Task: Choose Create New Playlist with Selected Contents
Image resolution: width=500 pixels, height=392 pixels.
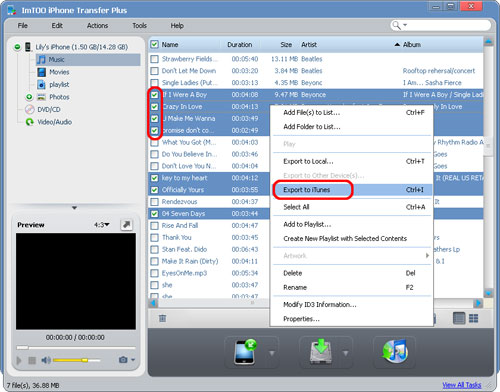Action: [x=353, y=239]
